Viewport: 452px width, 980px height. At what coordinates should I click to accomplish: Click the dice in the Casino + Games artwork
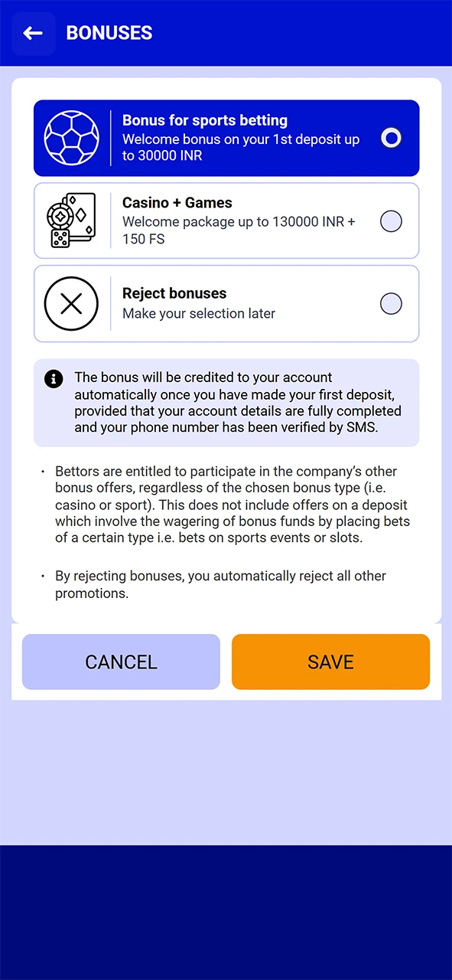pos(60,239)
